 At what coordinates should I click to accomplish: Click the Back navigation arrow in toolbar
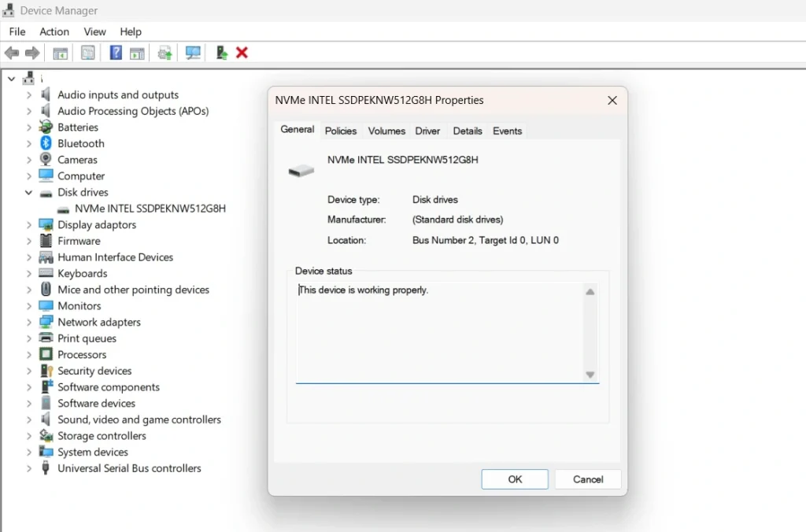[x=12, y=52]
